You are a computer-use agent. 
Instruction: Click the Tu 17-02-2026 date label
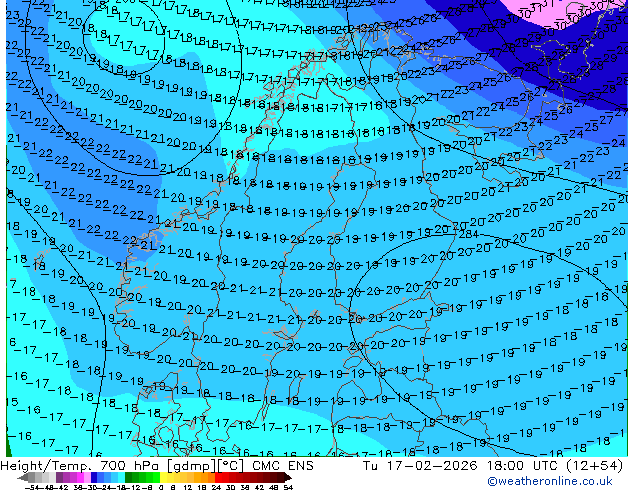click(420, 466)
